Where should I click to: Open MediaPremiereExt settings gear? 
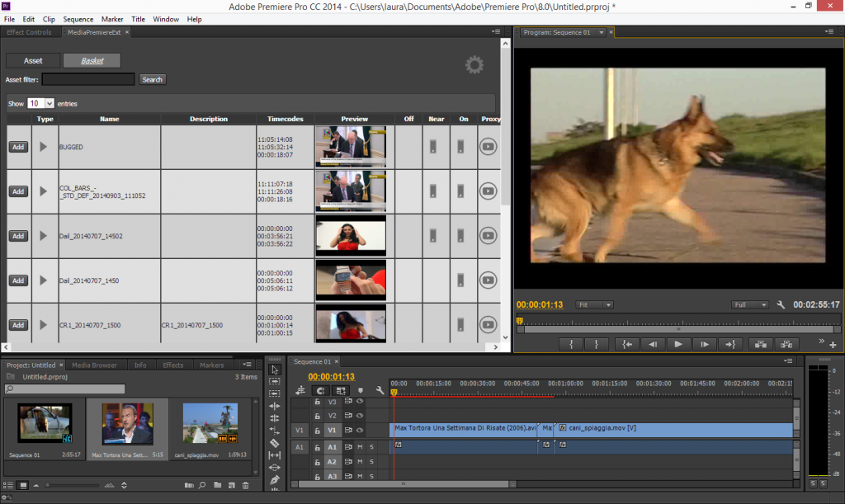474,65
